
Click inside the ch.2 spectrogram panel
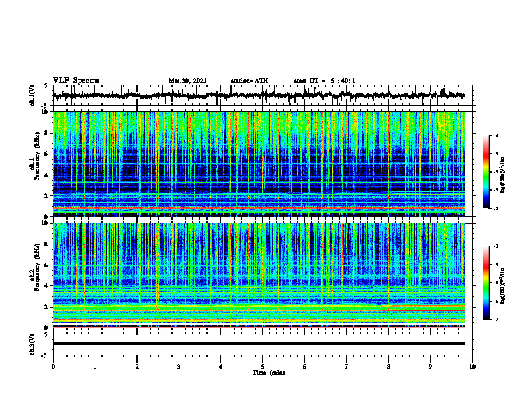click(259, 275)
